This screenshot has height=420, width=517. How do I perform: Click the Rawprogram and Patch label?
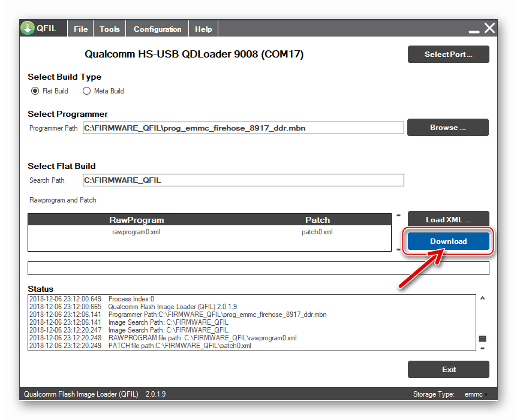coord(62,200)
